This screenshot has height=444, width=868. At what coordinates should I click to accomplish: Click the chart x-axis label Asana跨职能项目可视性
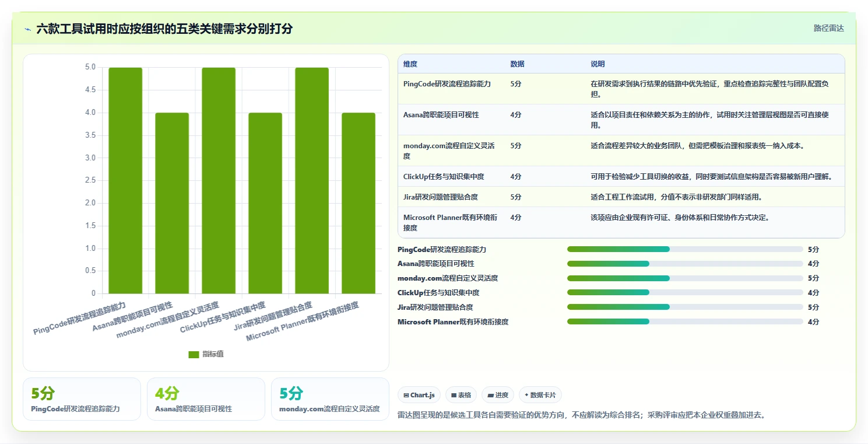(x=132, y=316)
